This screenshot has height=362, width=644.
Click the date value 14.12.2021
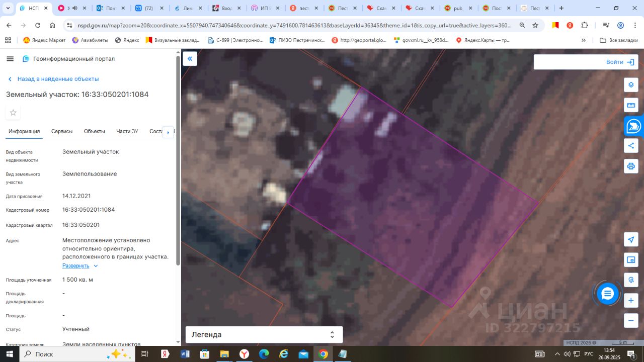(76, 196)
